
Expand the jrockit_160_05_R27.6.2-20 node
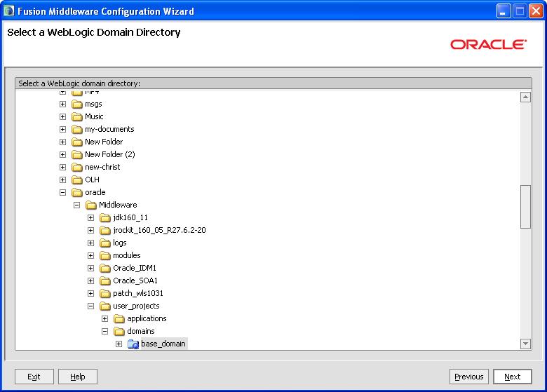click(90, 231)
